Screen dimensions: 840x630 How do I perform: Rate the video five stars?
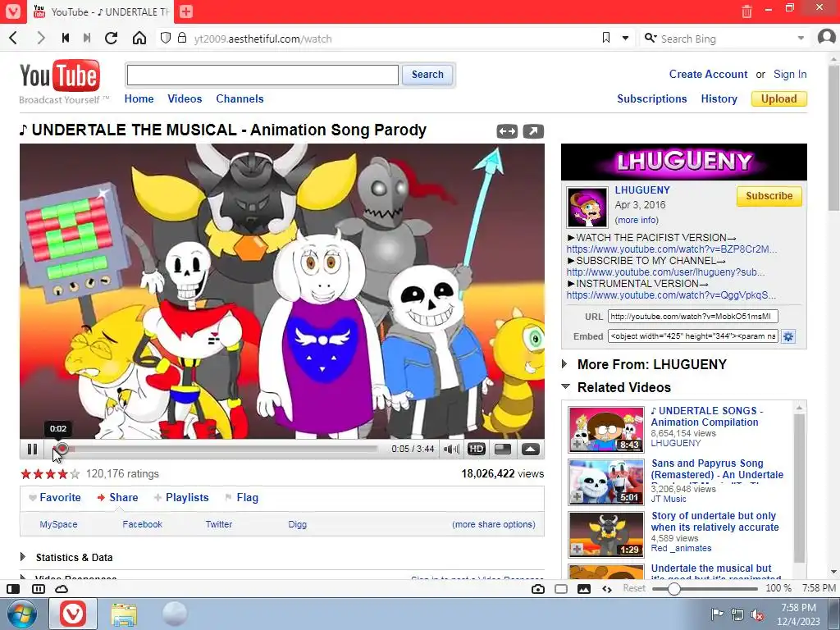[75, 473]
